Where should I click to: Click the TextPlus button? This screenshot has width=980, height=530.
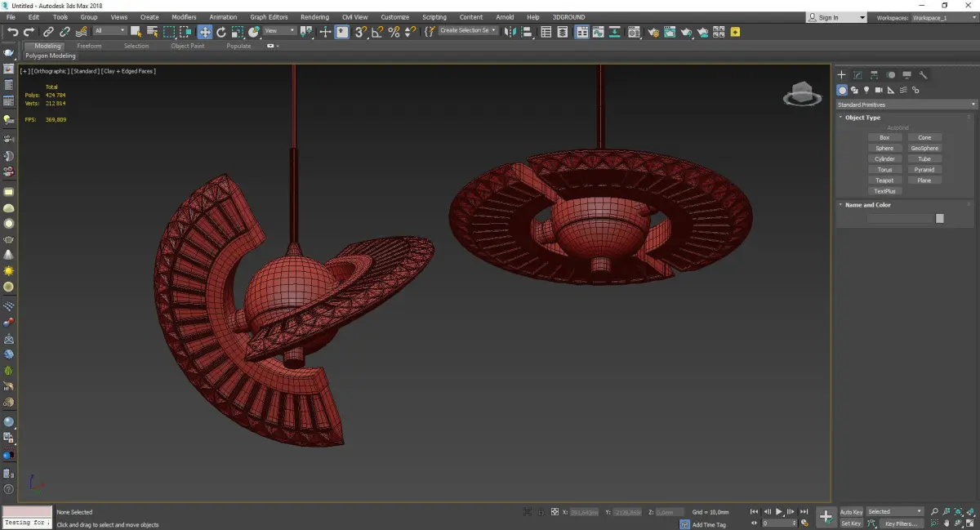(884, 190)
